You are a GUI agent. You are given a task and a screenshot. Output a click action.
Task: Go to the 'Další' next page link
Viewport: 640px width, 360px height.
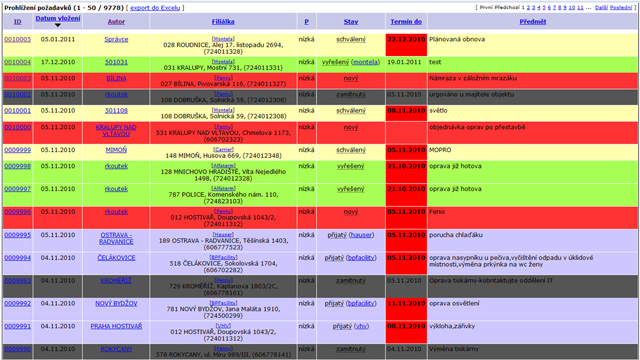pos(601,8)
